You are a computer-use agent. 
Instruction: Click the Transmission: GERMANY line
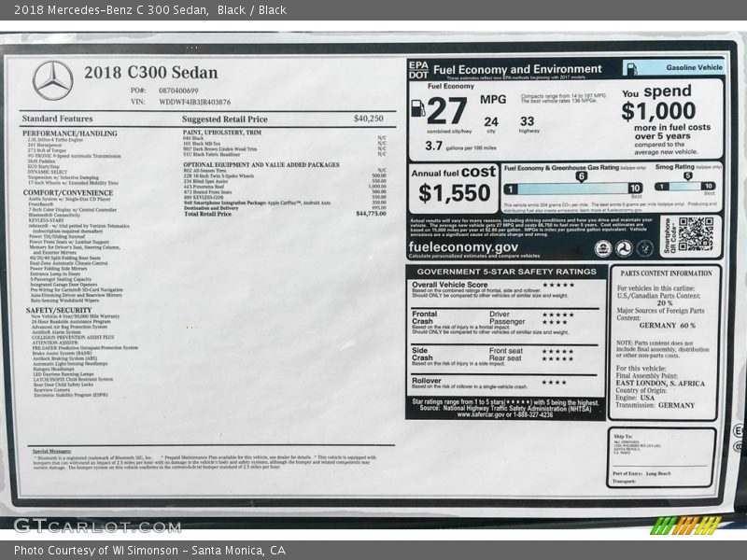655,405
